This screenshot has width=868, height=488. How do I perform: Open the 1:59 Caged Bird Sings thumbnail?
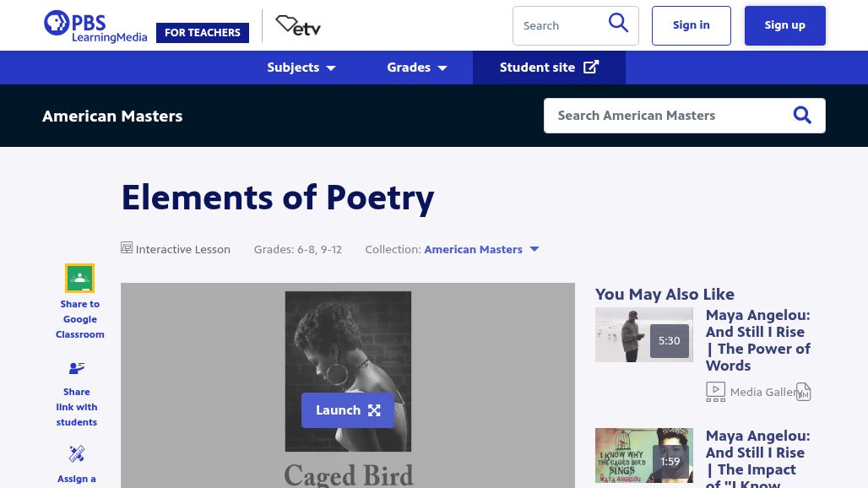pos(643,455)
